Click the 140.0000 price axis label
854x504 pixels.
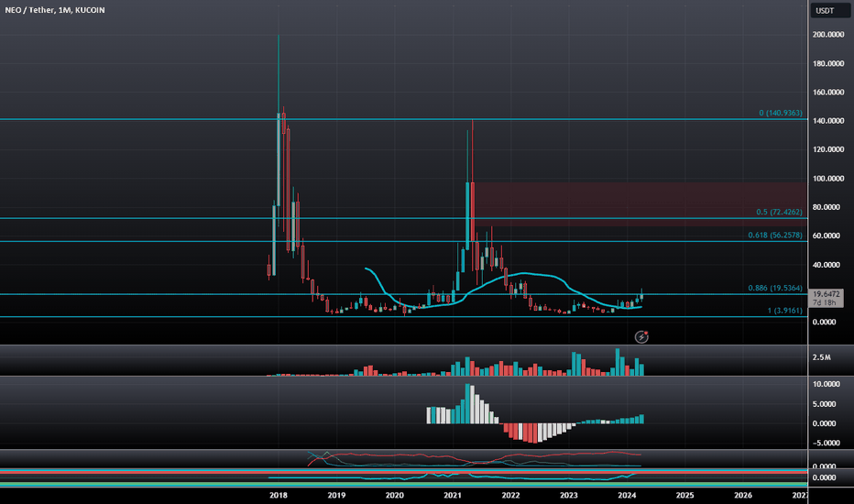point(827,120)
